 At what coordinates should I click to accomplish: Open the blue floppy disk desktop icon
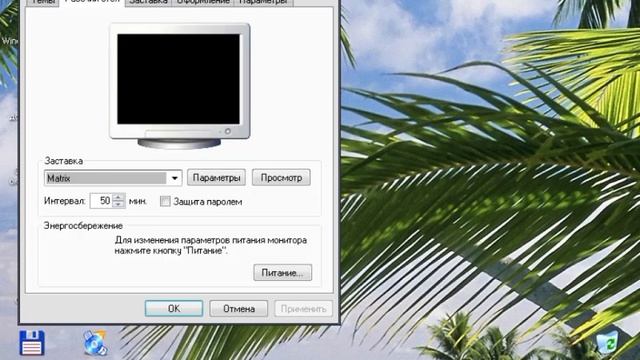point(31,342)
